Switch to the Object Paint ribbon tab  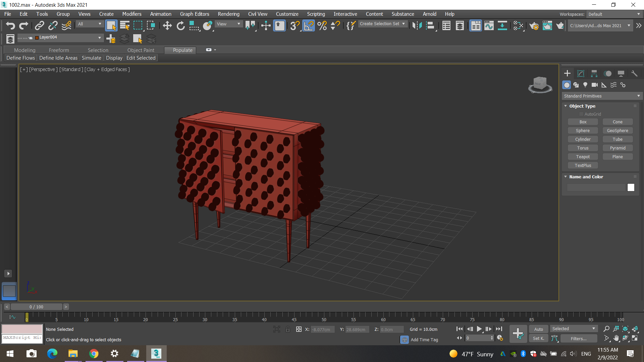(141, 50)
